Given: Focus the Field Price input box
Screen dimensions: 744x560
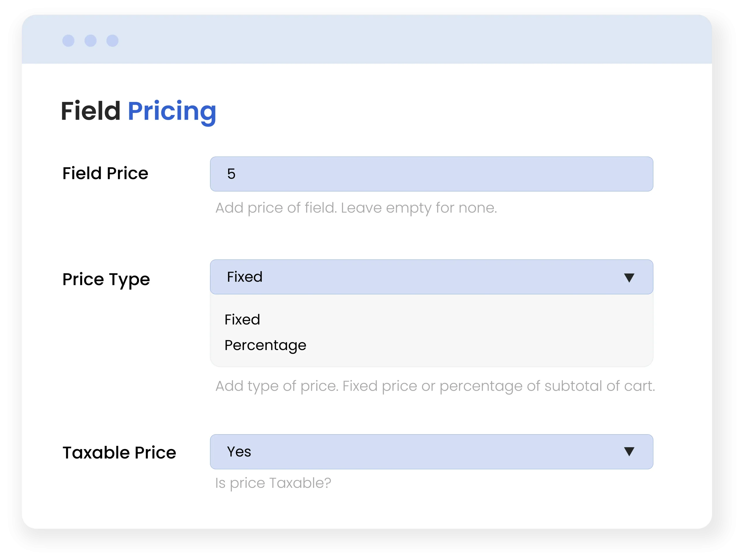Looking at the screenshot, I should (431, 174).
